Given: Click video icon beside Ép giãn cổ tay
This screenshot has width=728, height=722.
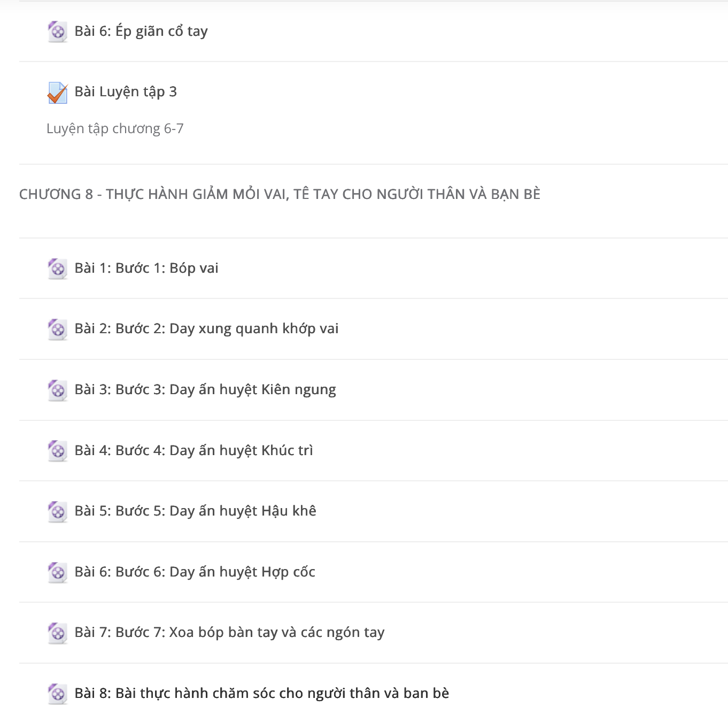Looking at the screenshot, I should tap(57, 32).
